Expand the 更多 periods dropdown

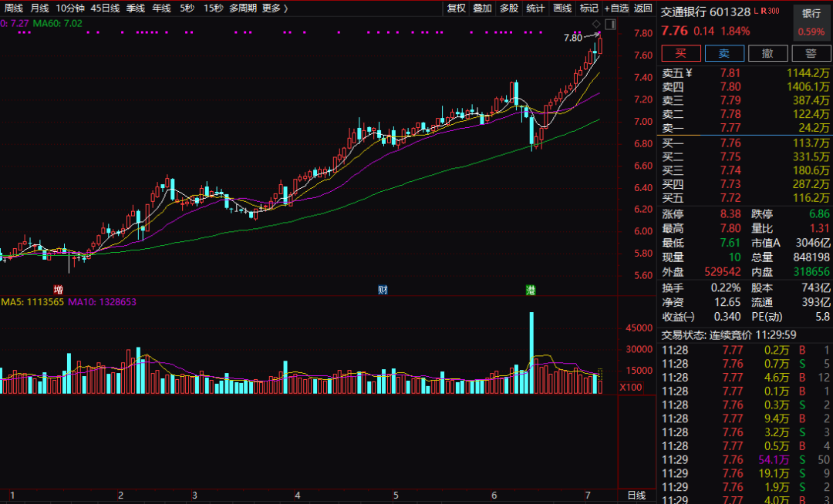pos(275,8)
